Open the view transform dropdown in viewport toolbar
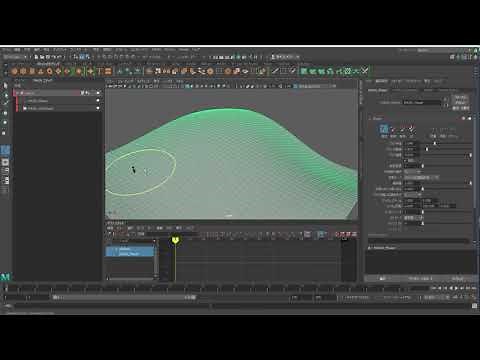The width and height of the screenshot is (480, 360). coord(313,86)
